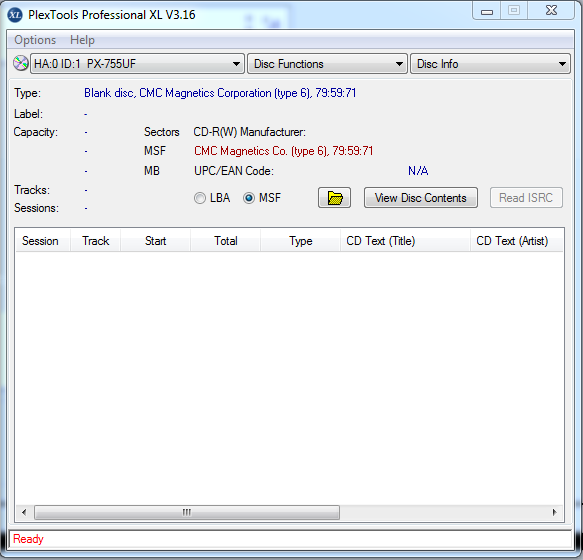Click the red 'CMC Magnetics Co. (type 6)' text
The width and height of the screenshot is (583, 560).
click(284, 151)
